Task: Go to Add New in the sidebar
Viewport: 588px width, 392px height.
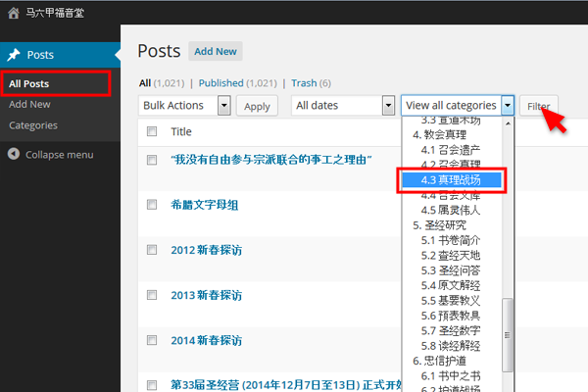Action: pyautogui.click(x=29, y=104)
